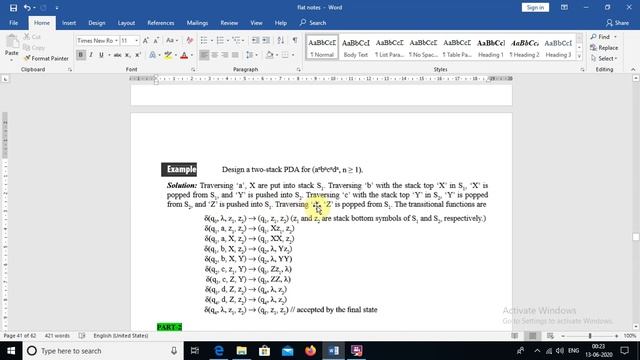Open Microsoft Edge from the taskbar
The height and width of the screenshot is (360, 640).
coord(219,351)
